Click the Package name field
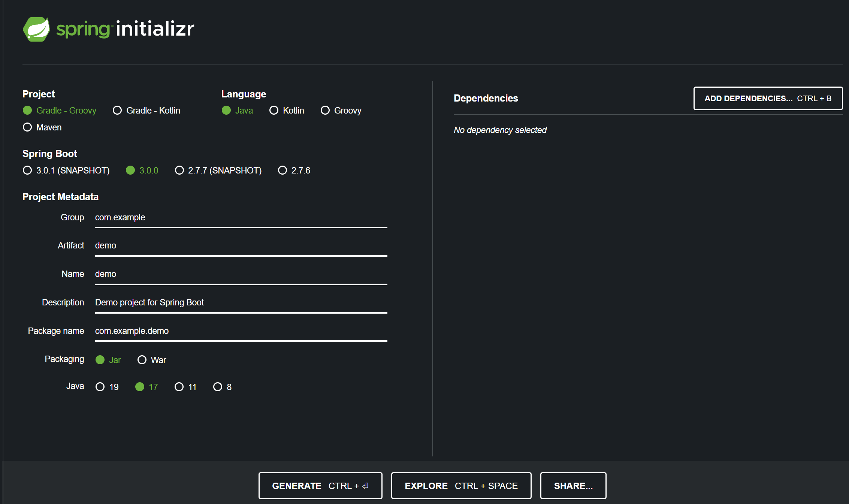The width and height of the screenshot is (849, 504). 241,331
